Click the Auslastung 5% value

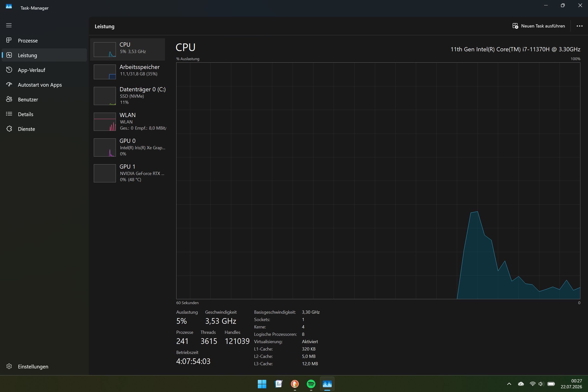(x=181, y=321)
